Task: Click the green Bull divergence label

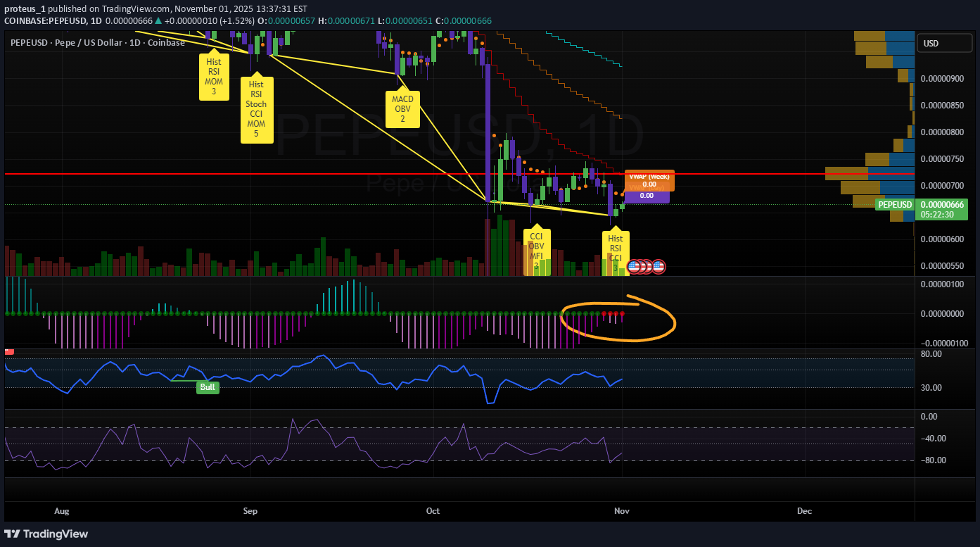Action: coord(208,387)
